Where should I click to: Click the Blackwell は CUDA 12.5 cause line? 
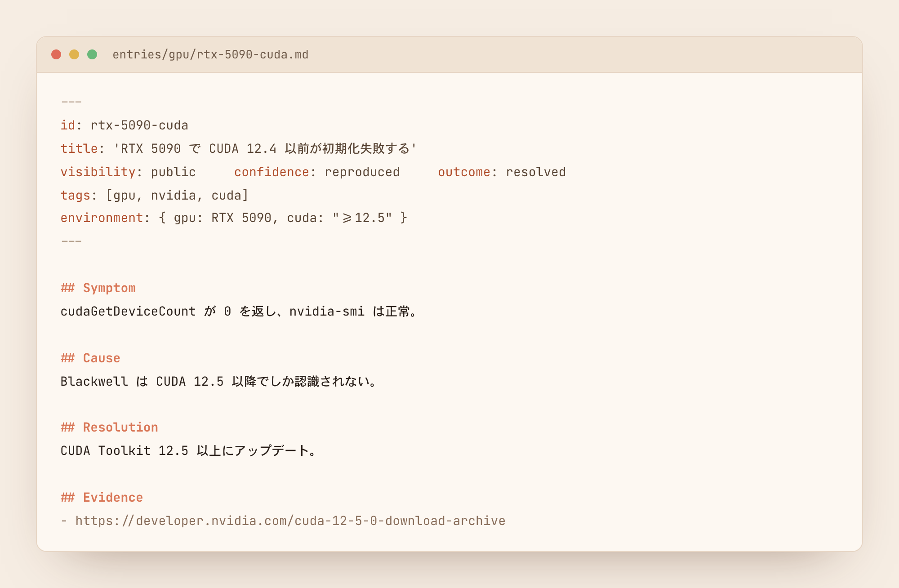click(219, 381)
